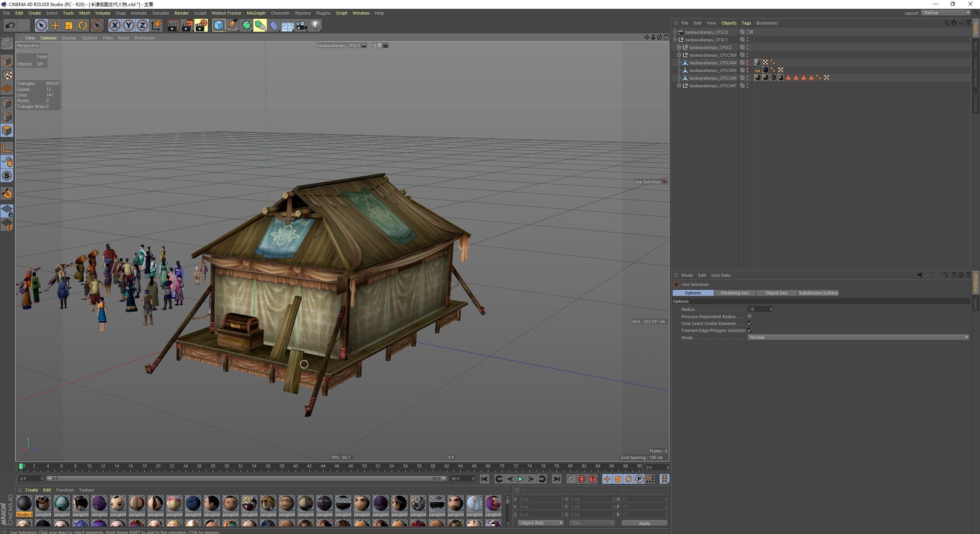Click the Light bulb object icon

click(315, 26)
